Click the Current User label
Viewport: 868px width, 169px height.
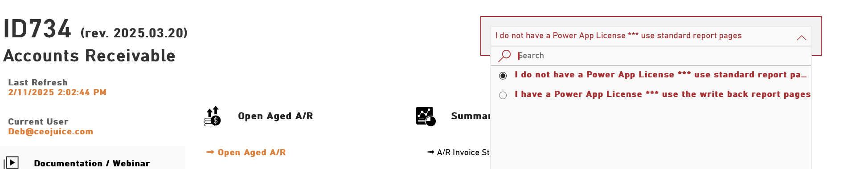click(x=38, y=122)
